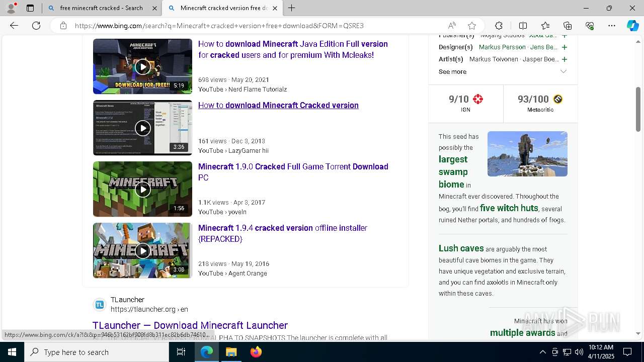Open 'Minecraft 1.9.0 Cracked Full Game Torrent' link

click(293, 172)
